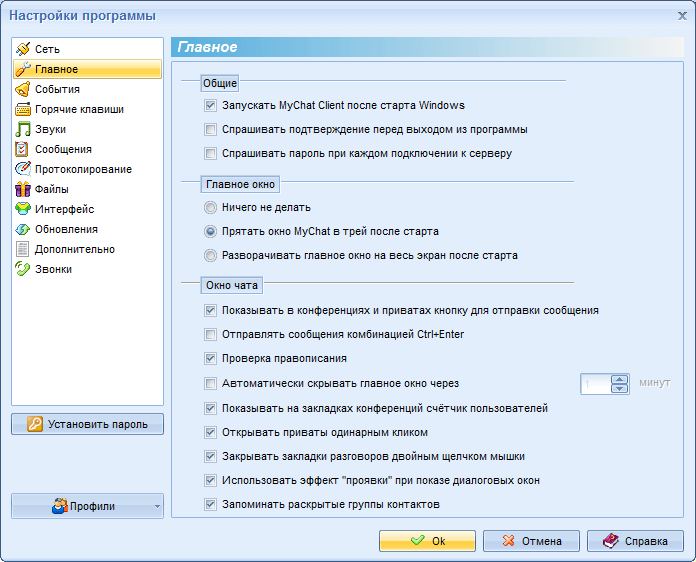Open the Файлы gift box icon
The height and width of the screenshot is (562, 696).
pyautogui.click(x=23, y=189)
